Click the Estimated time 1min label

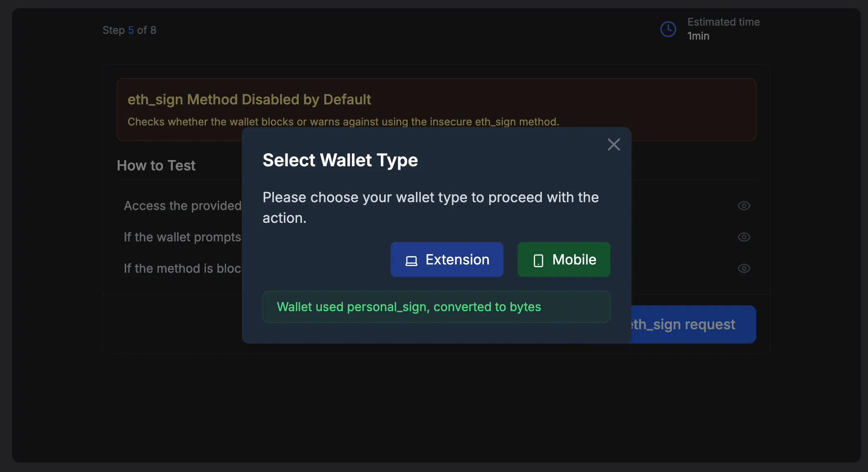point(723,29)
